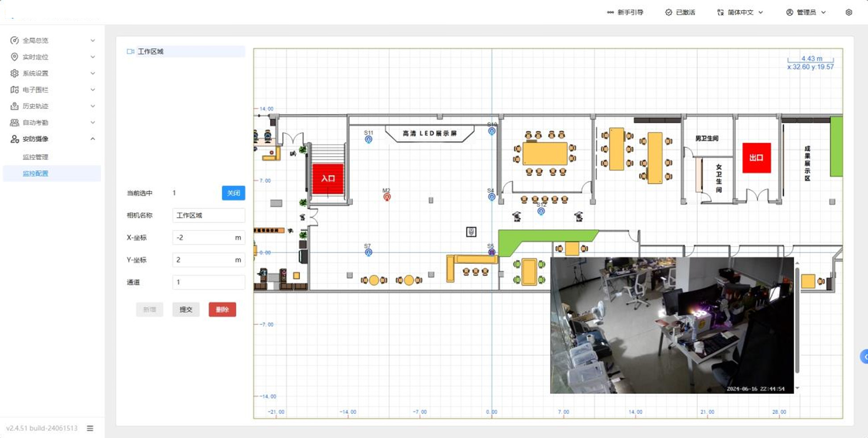Click the camera icon beside 工作区域
This screenshot has width=868, height=438.
coord(130,52)
